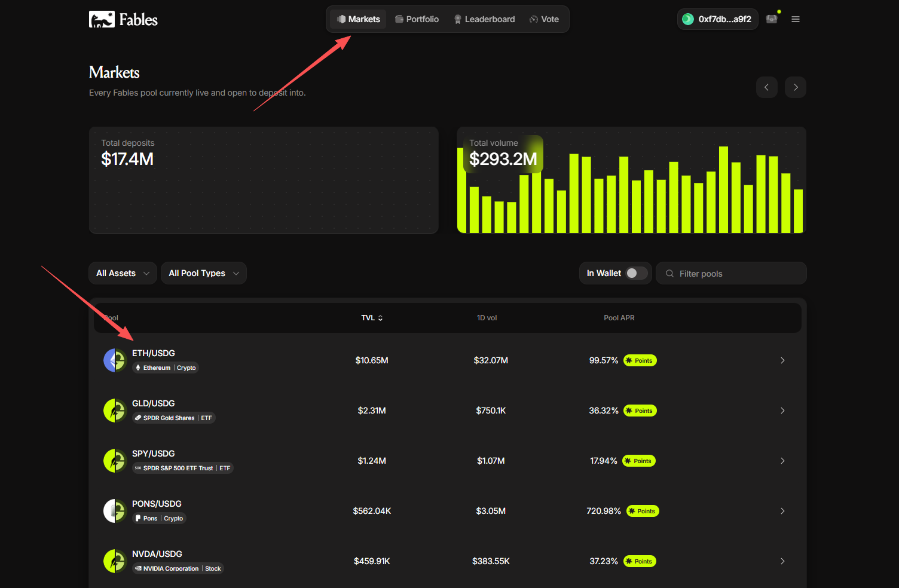The width and height of the screenshot is (899, 588).
Task: Open the hamburger menu icon
Action: click(796, 19)
